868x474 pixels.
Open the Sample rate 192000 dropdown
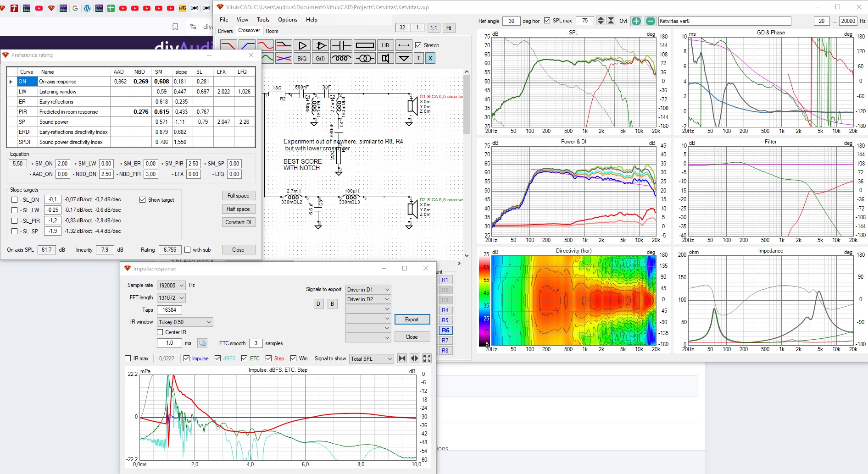171,285
